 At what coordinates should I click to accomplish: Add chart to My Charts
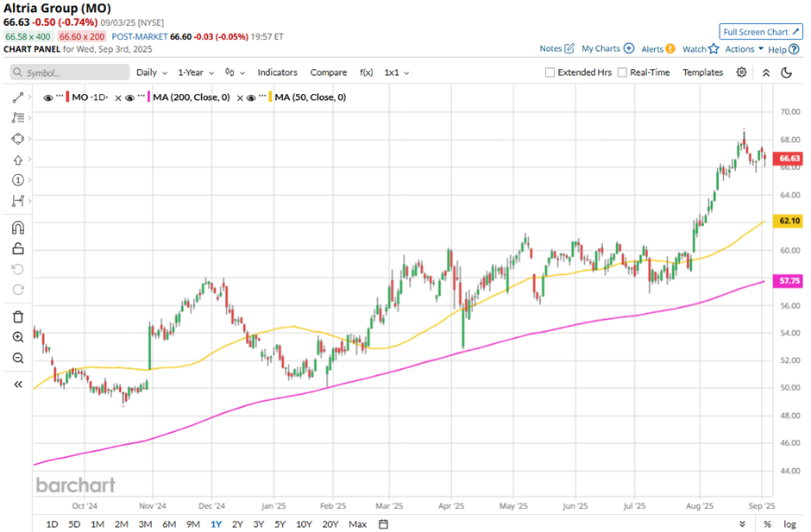click(607, 48)
